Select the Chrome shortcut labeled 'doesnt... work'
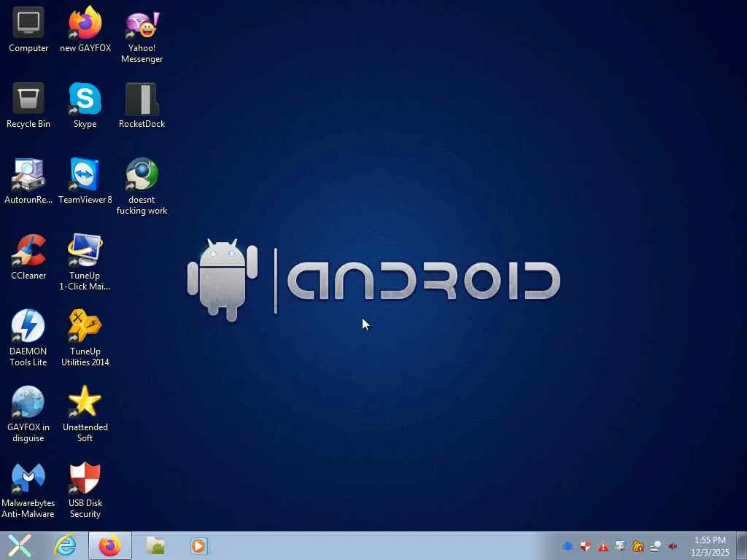 142,187
